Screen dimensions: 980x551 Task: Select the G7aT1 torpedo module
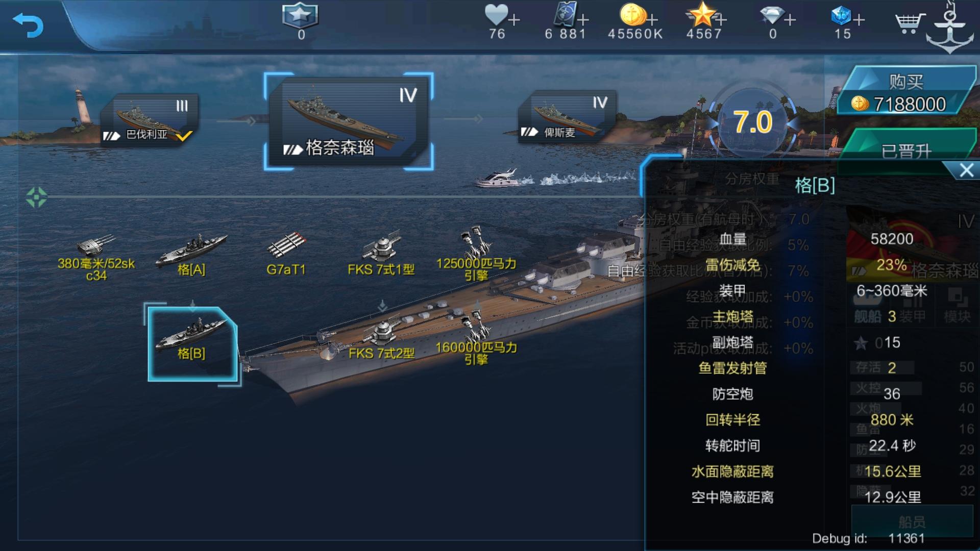pos(286,254)
